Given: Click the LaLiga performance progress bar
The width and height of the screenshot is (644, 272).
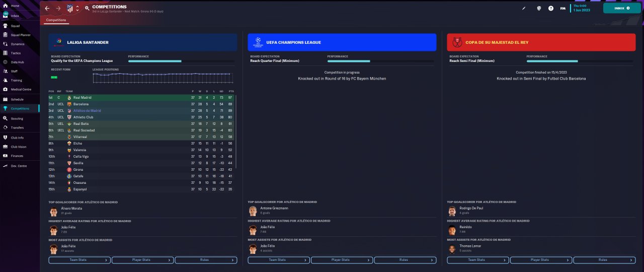Looking at the screenshot, I should point(181,61).
